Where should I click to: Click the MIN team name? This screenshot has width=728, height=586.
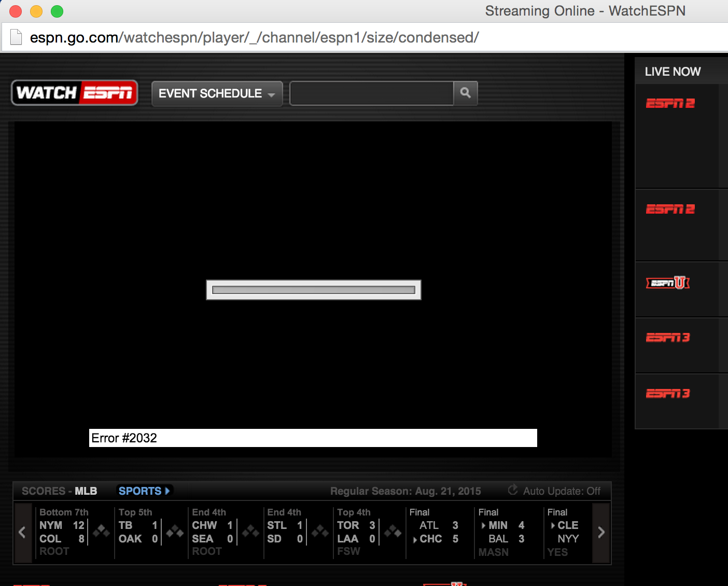point(498,525)
